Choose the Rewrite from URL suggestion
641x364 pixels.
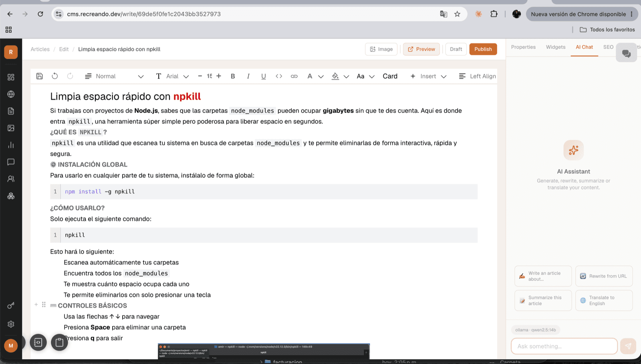(604, 276)
